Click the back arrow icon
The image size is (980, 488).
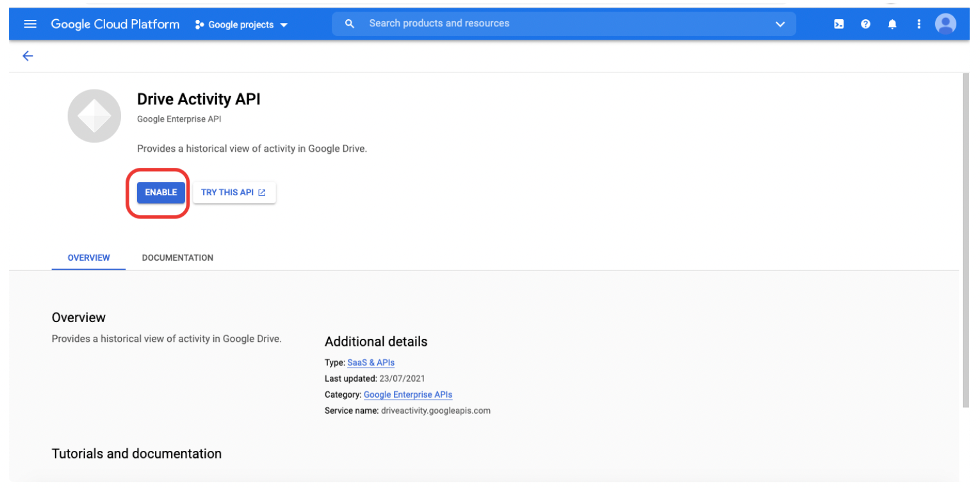[x=28, y=56]
